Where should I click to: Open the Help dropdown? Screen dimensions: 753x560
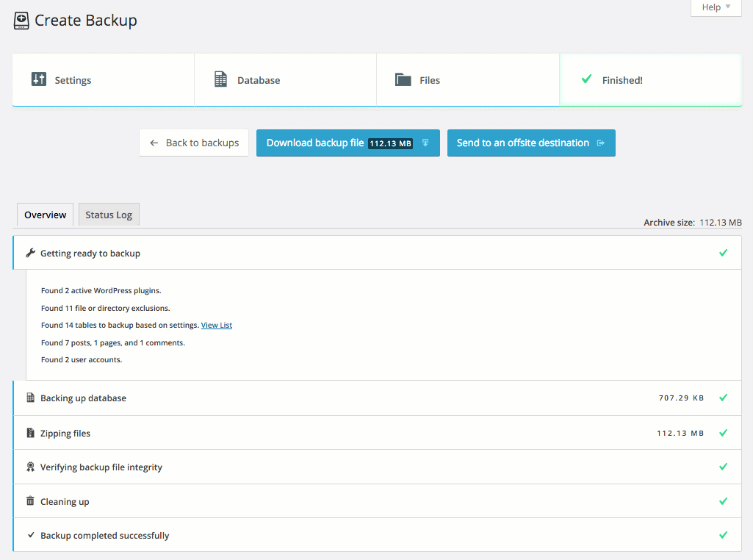[716, 7]
